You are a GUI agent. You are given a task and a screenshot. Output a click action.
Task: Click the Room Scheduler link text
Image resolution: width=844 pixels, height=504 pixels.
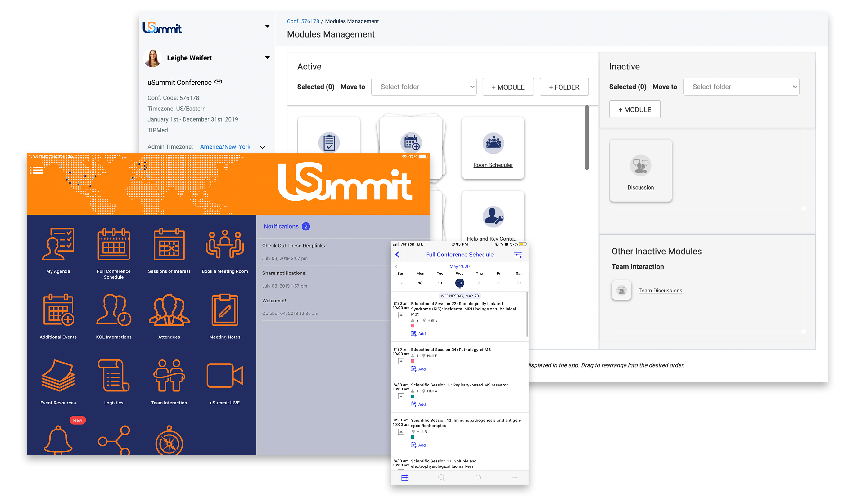493,165
